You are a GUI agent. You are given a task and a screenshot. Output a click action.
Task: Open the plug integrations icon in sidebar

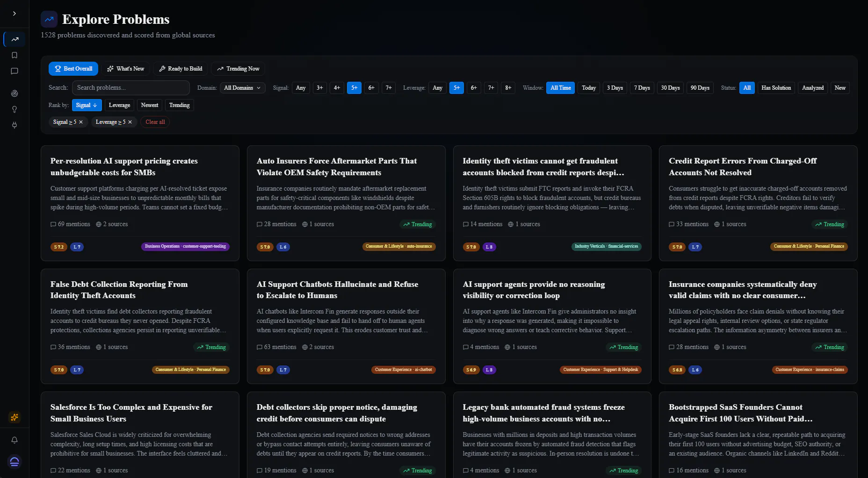coord(14,125)
